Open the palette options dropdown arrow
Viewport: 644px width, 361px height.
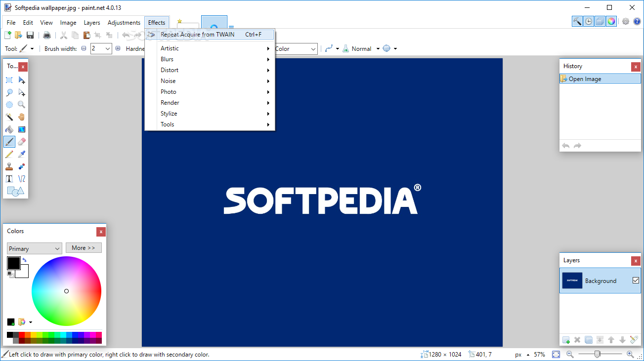pos(31,322)
